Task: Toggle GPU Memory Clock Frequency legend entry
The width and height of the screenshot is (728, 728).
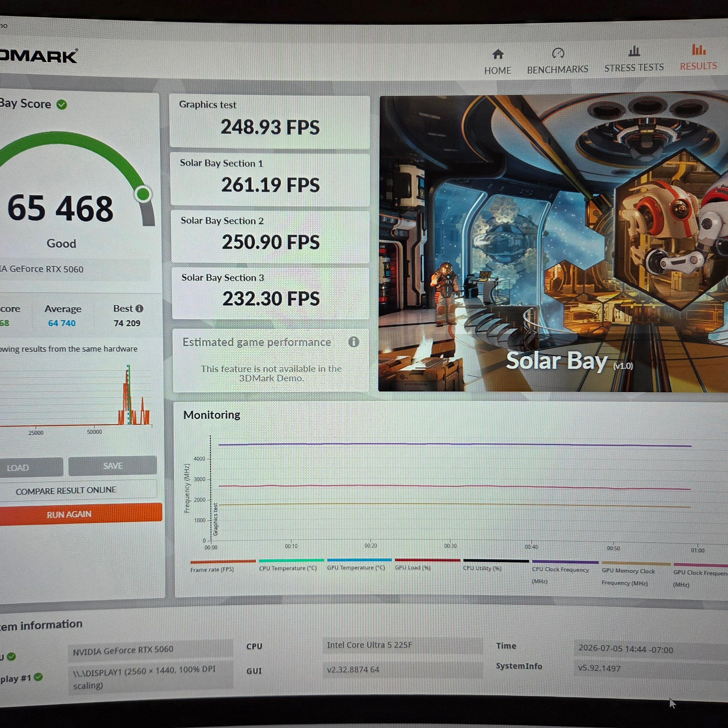Action: tap(636, 574)
